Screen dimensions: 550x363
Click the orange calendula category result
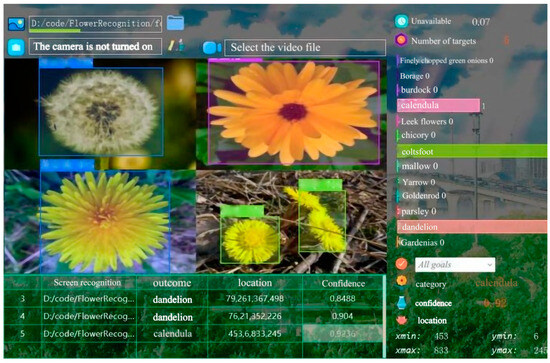[496, 283]
